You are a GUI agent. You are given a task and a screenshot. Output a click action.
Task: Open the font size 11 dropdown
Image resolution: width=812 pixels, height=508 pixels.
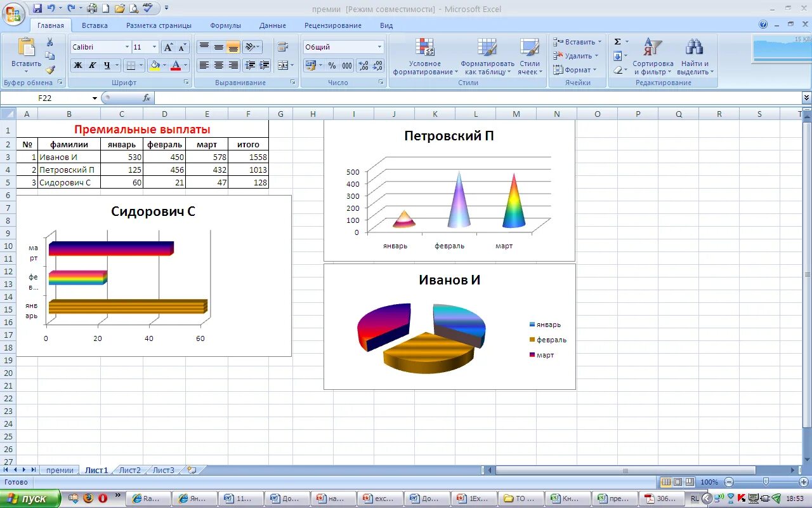pyautogui.click(x=154, y=47)
